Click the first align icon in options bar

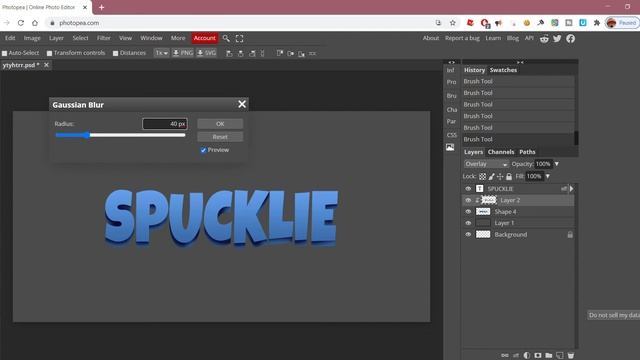coord(229,53)
